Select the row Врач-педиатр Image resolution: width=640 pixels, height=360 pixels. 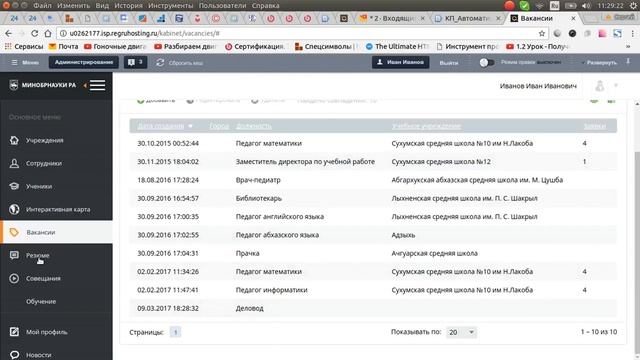[373, 180]
